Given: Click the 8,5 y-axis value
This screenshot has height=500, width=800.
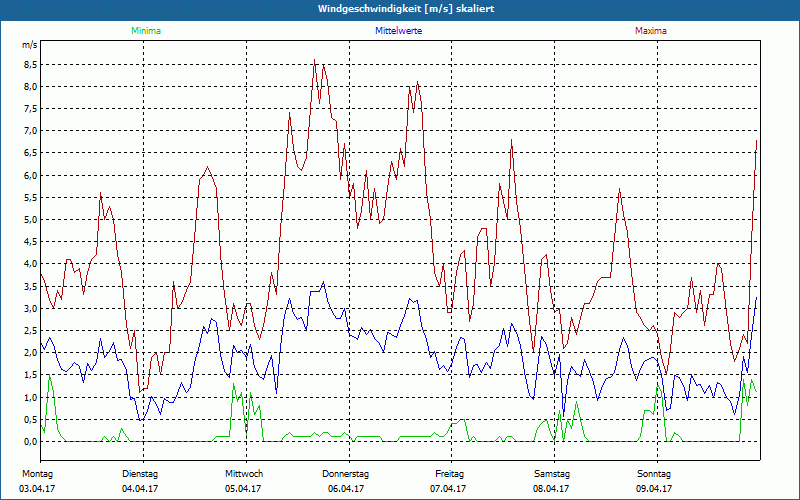Looking at the screenshot, I should 31,65.
